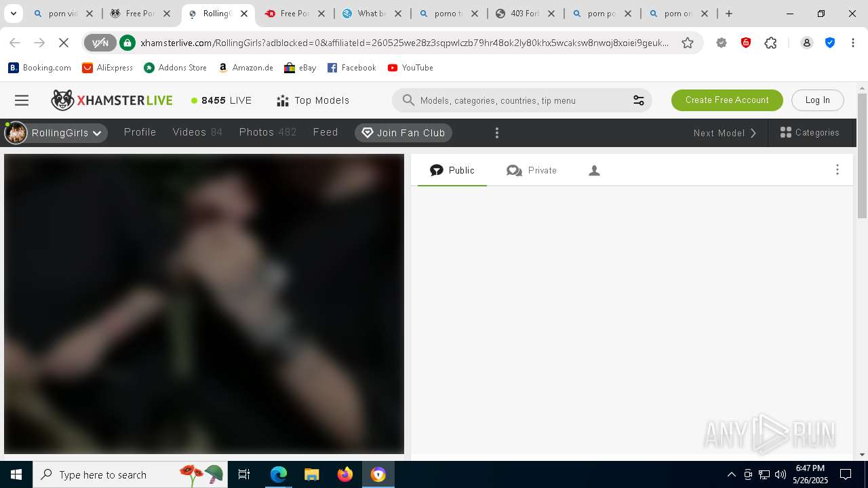Screen dimensions: 868x488
Task: Open Facebook bookmark
Action: pos(352,68)
